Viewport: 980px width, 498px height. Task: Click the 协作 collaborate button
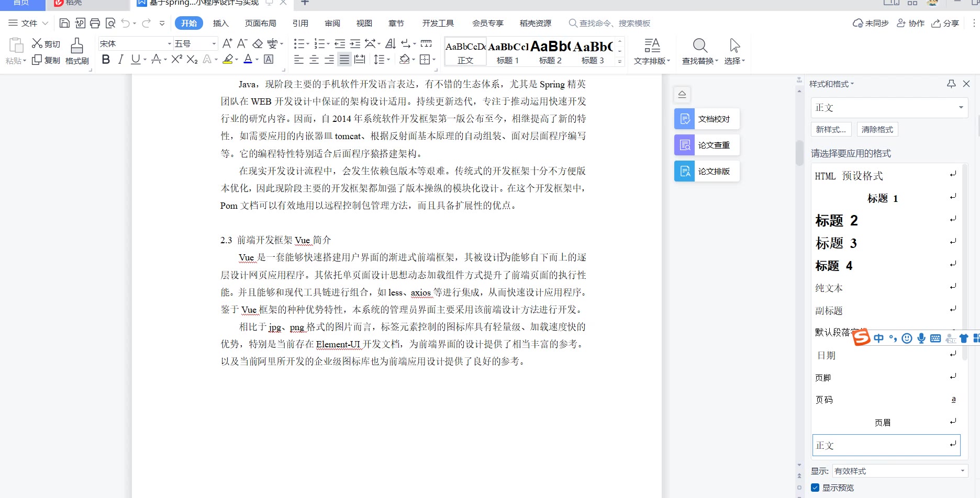911,23
